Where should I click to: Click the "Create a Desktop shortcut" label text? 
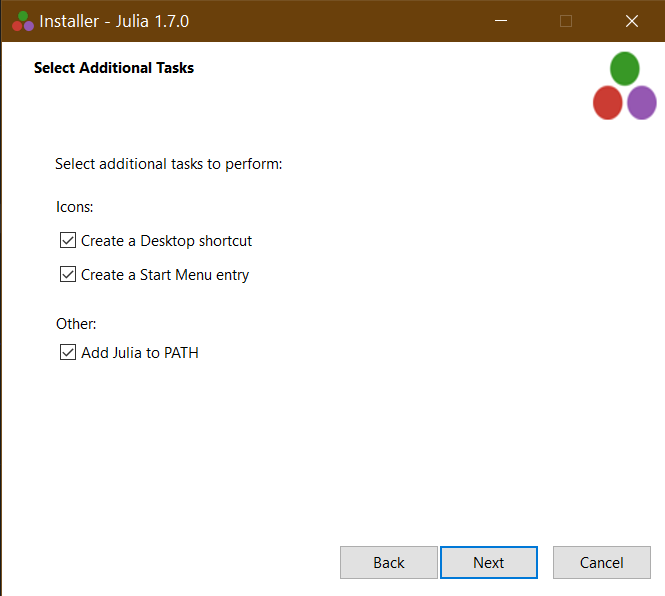(x=166, y=241)
